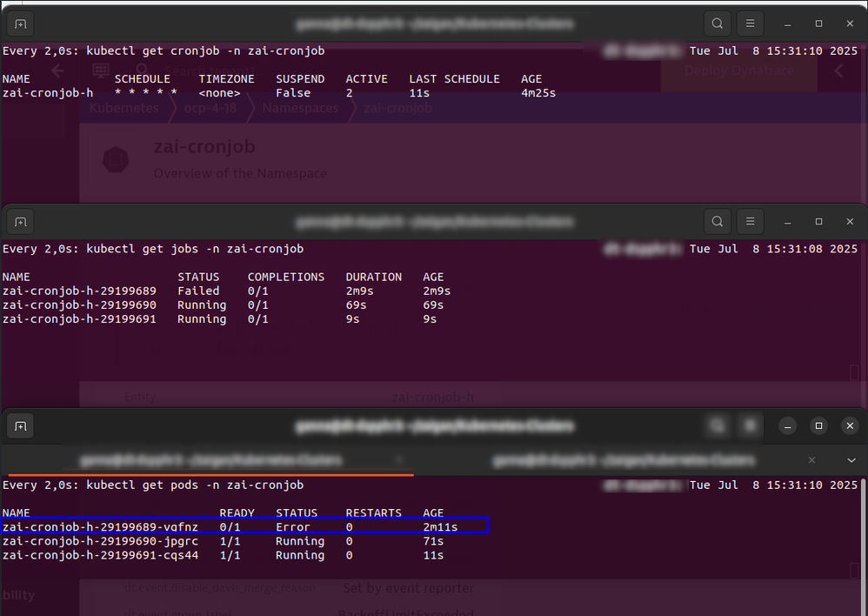Image resolution: width=868 pixels, height=616 pixels.
Task: Open hamburger menu in the jobs watch terminal
Action: point(750,222)
